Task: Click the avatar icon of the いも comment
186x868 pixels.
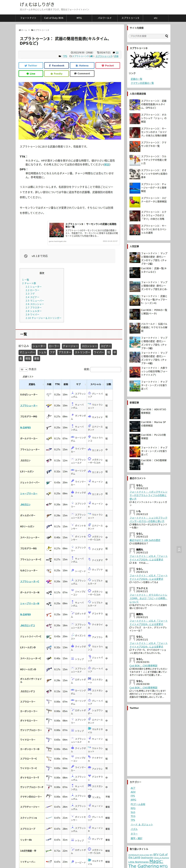Action: pos(132,513)
